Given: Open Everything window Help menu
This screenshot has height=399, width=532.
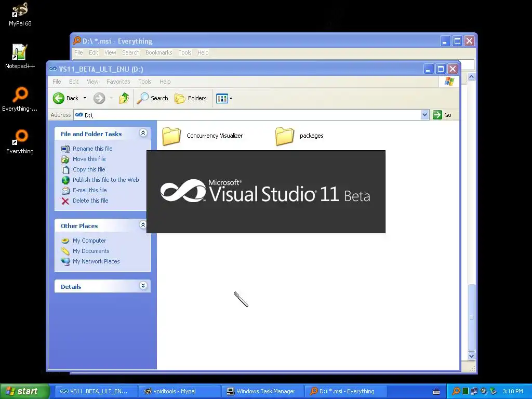Looking at the screenshot, I should (x=203, y=52).
